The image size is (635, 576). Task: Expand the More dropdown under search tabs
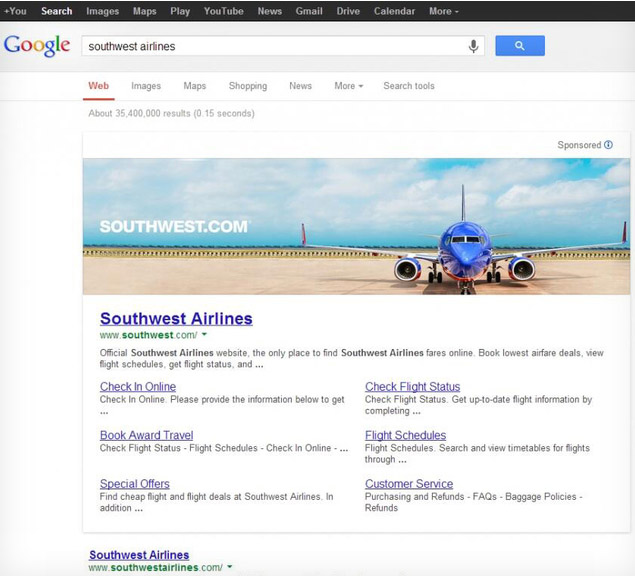pyautogui.click(x=349, y=86)
